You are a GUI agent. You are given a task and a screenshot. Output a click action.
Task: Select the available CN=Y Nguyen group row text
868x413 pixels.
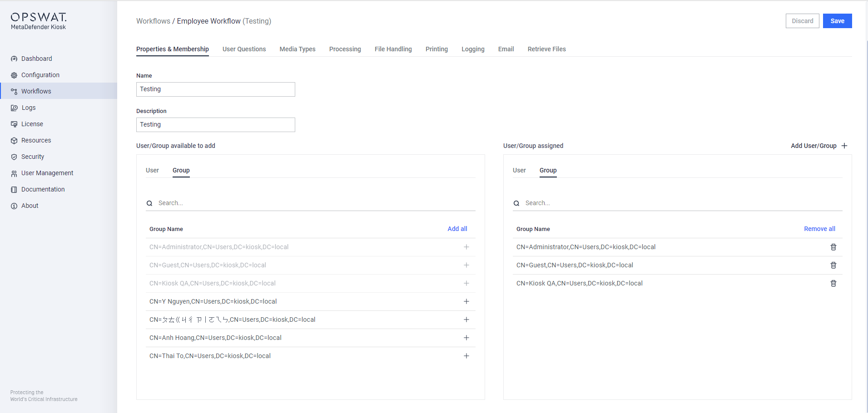[213, 301]
